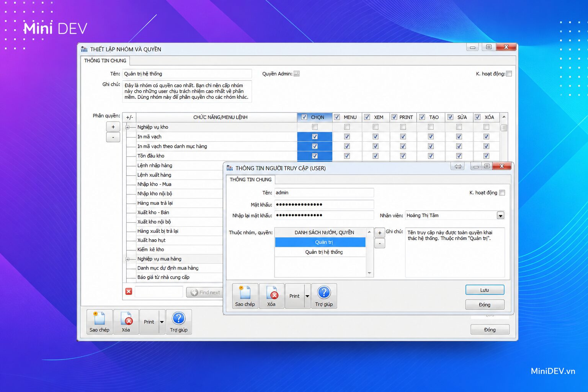This screenshot has width=588, height=392.
Task: Toggle MENU column header checkbox
Action: tap(337, 117)
